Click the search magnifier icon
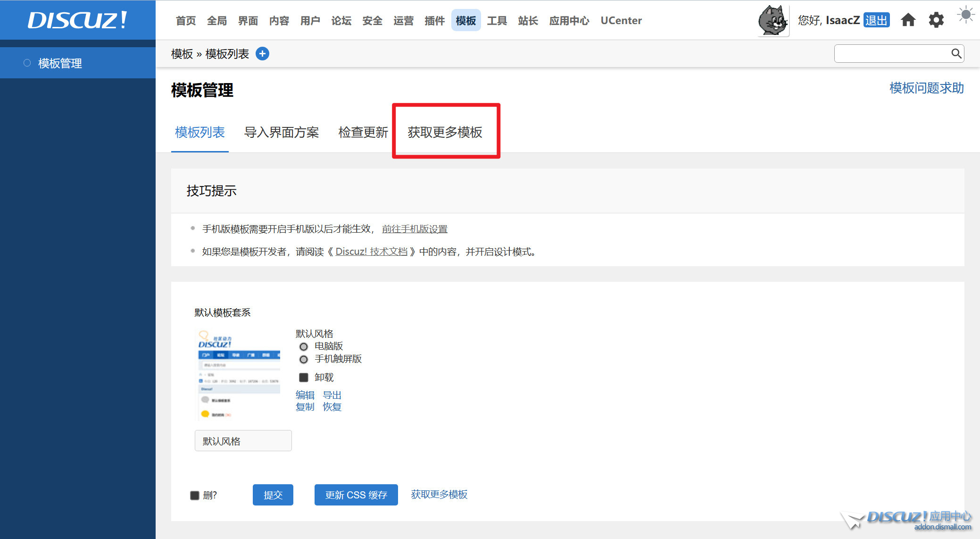 [x=956, y=54]
